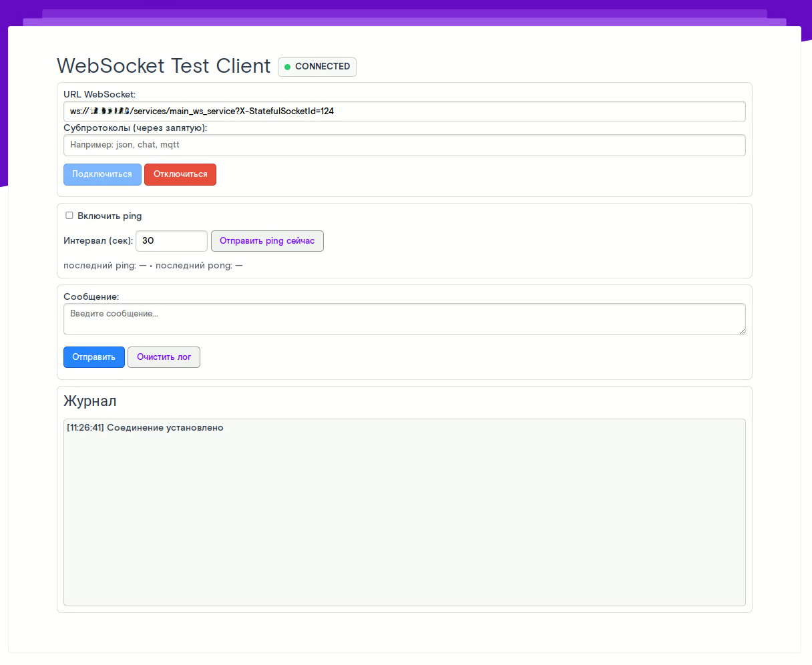Enable the Включить ping checkbox
The image size is (812, 665).
[x=69, y=216]
